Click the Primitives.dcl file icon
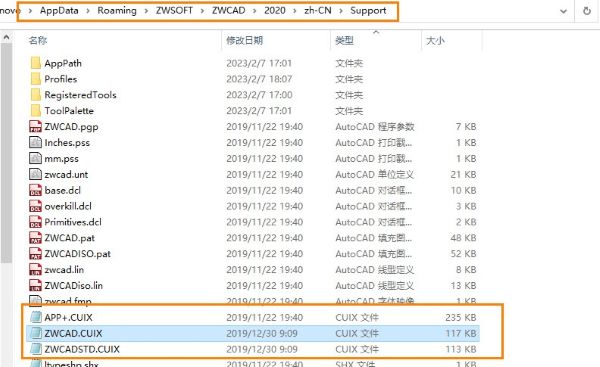 click(x=36, y=222)
